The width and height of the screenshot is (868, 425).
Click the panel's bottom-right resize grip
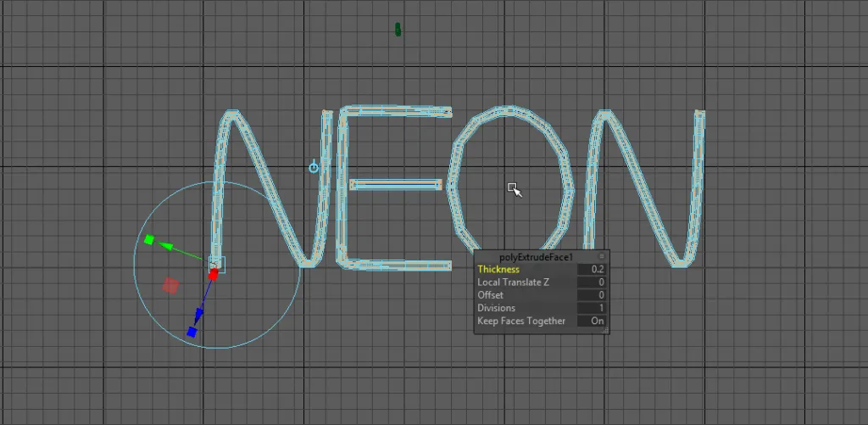605,331
